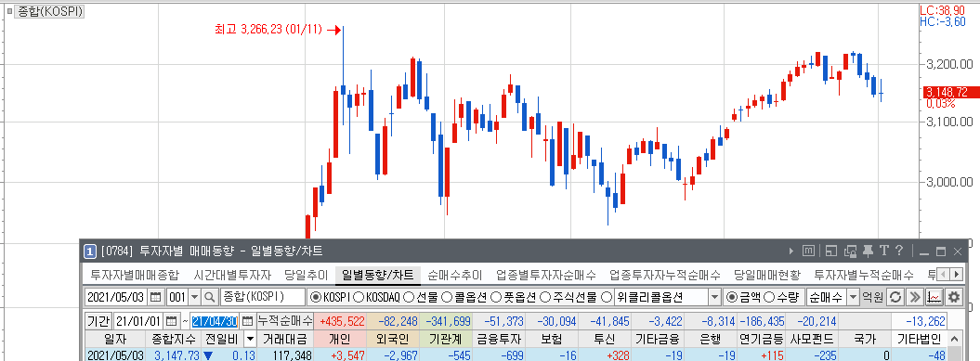
Task: Toggle the chart display icon
Action: (x=934, y=297)
